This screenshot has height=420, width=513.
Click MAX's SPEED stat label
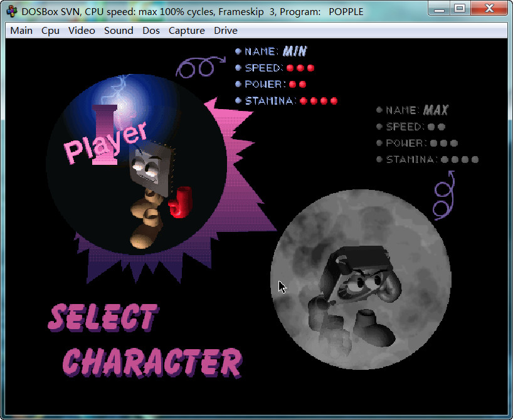(405, 127)
